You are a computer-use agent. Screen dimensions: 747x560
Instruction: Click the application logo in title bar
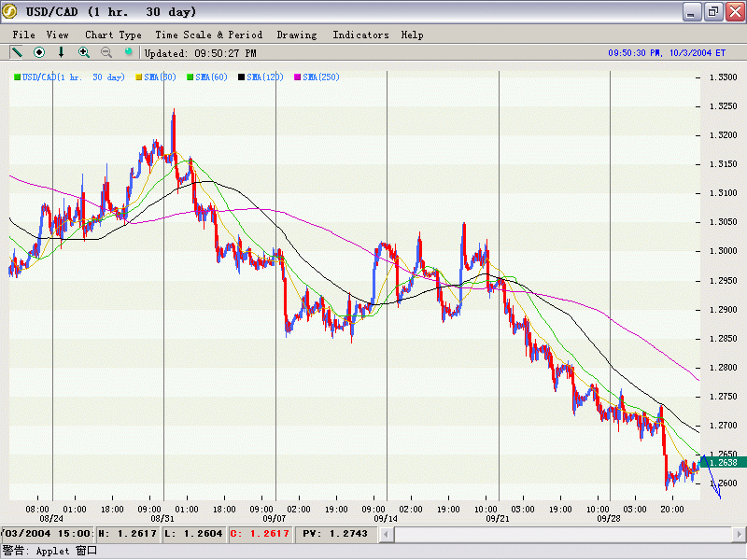tap(11, 11)
